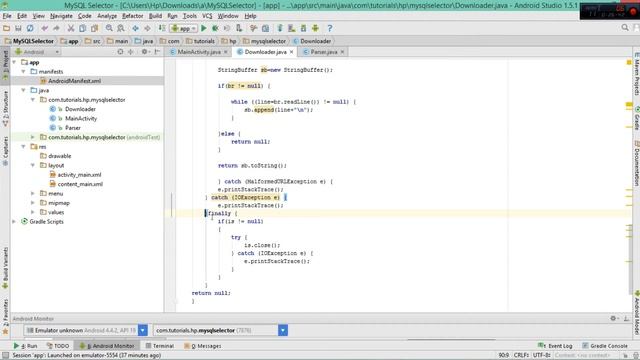
Task: Click the Save All toolbar icon
Action: point(18,28)
